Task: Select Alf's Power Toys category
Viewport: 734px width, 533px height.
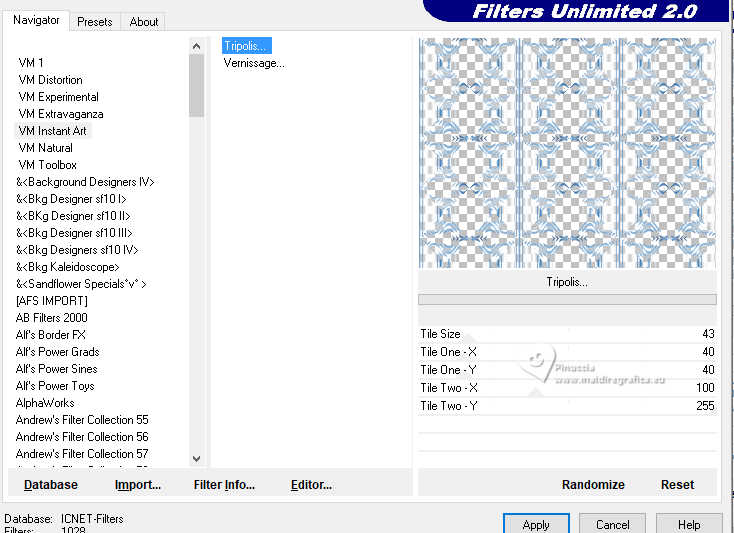Action: (x=55, y=386)
